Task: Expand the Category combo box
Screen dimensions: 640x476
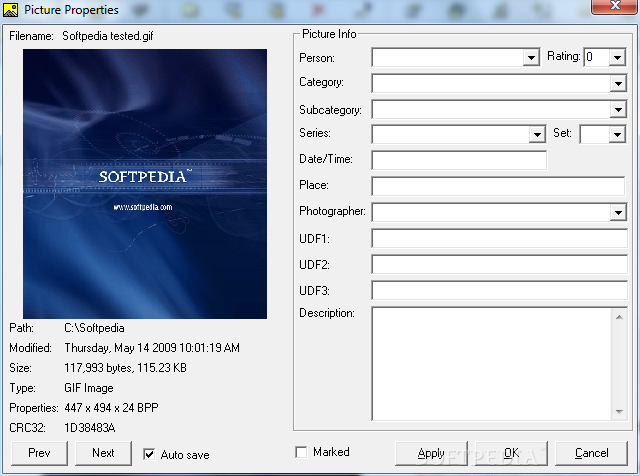Action: (618, 83)
